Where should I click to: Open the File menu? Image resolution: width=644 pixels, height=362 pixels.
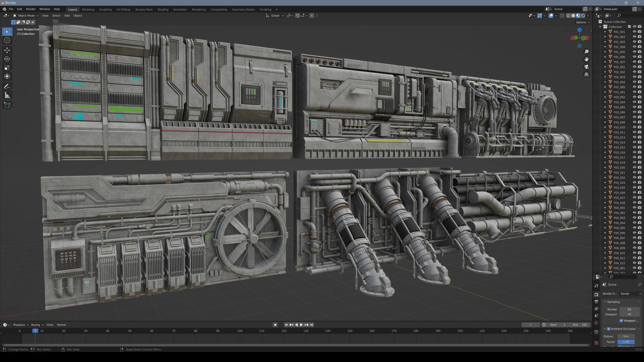coord(11,9)
